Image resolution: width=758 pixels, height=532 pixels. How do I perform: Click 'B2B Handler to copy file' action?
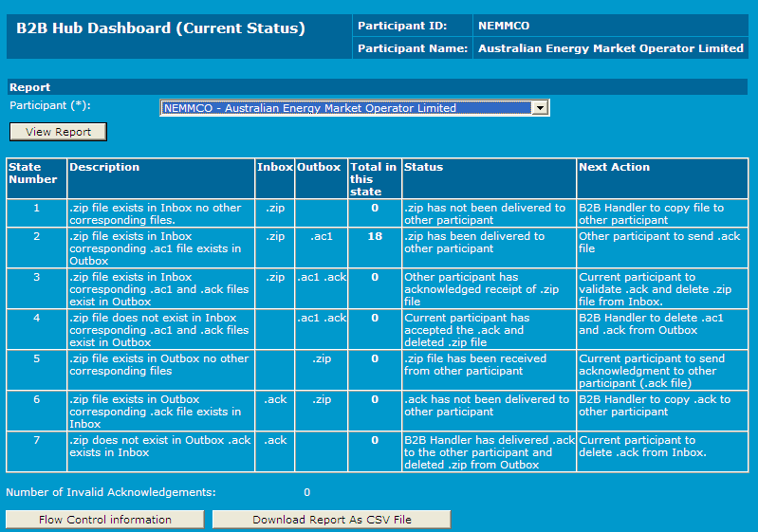[x=651, y=213]
